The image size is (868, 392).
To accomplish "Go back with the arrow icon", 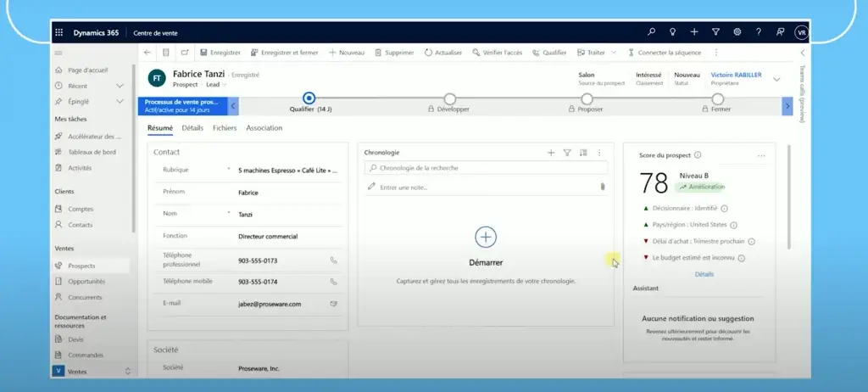I will click(147, 53).
